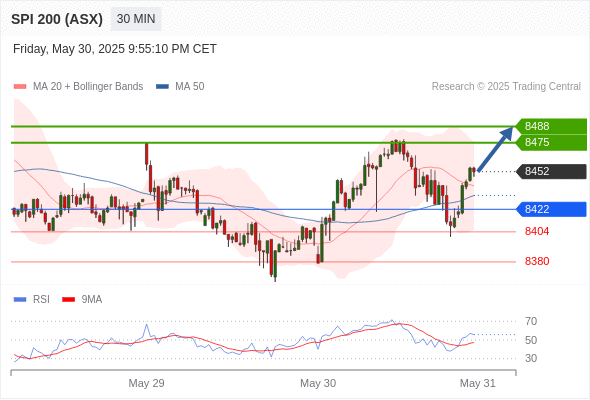590x400 pixels.
Task: Click the 8422 pivot price label
Action: tap(551, 209)
